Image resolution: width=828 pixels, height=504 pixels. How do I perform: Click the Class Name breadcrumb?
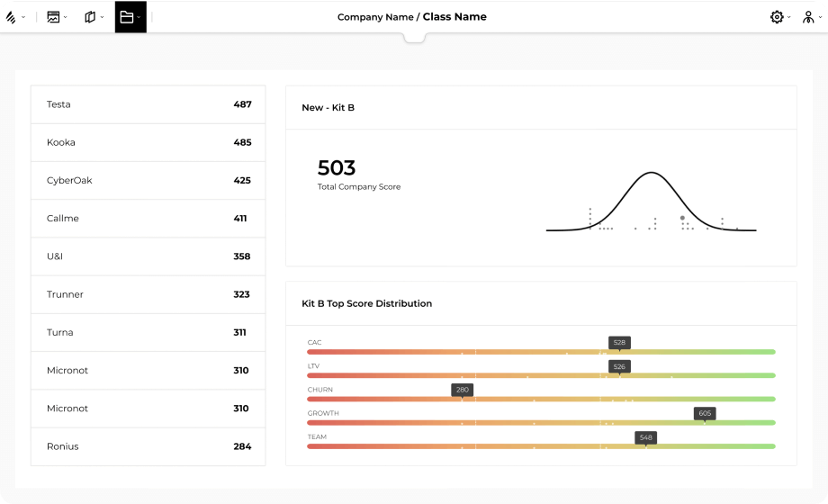(x=454, y=17)
